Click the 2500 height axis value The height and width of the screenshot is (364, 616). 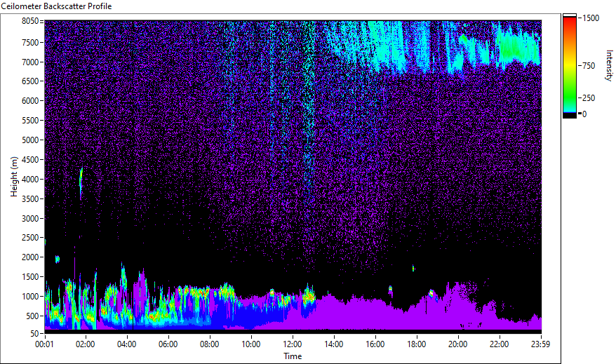[30, 238]
